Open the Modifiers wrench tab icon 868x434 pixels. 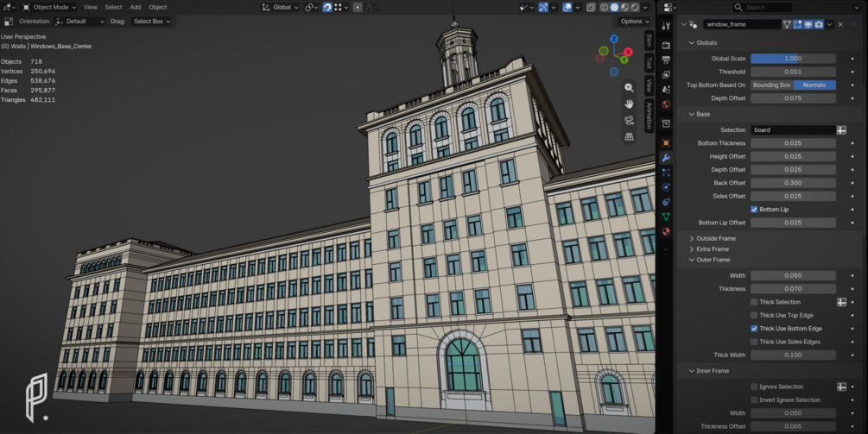[666, 158]
